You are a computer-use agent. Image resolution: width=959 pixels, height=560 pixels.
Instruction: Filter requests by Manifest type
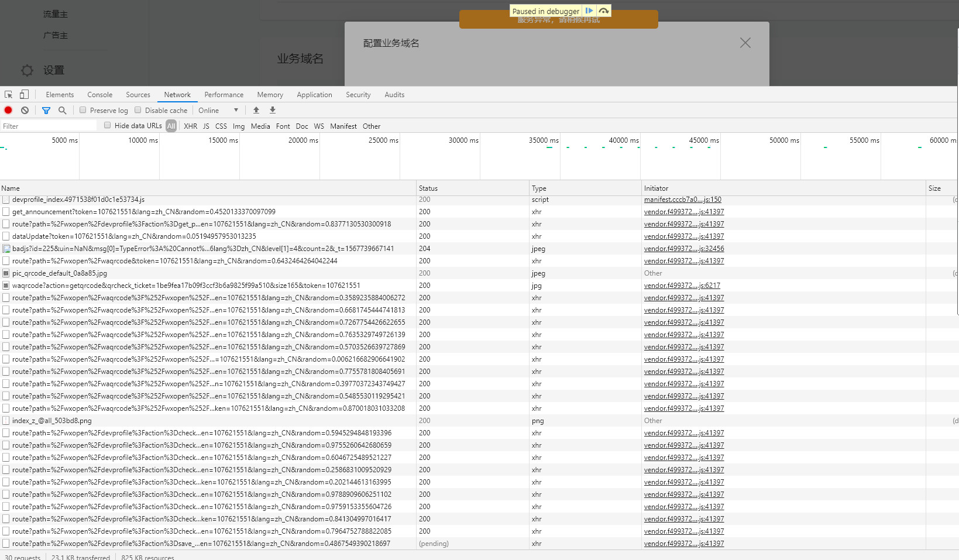[x=343, y=126]
